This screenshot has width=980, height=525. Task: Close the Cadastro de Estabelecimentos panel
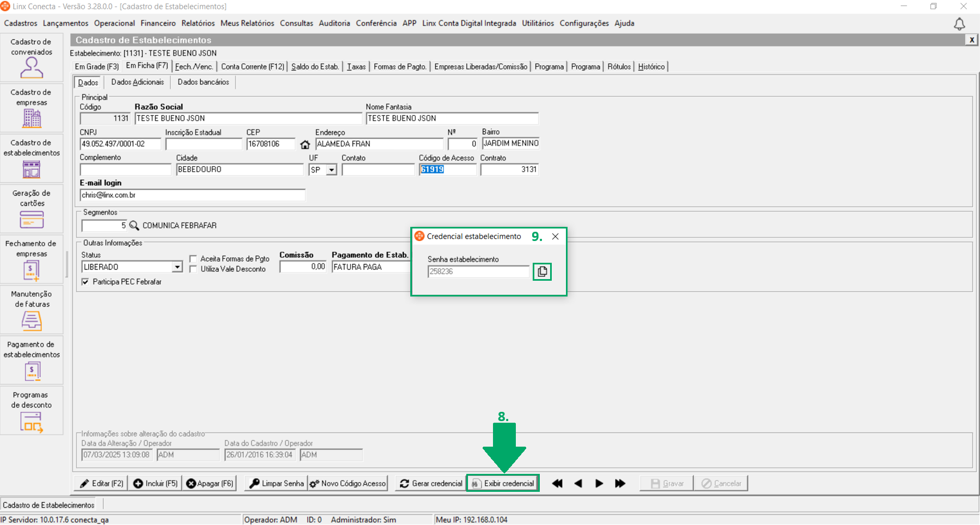click(971, 40)
